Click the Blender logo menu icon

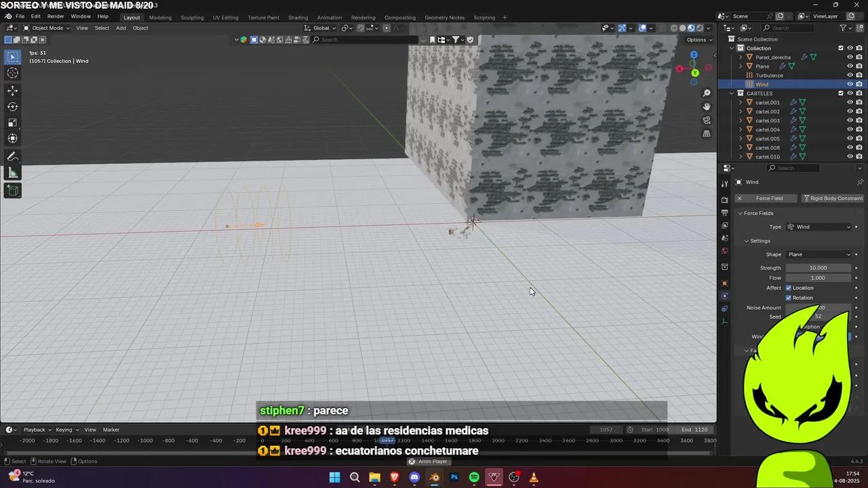tap(7, 16)
